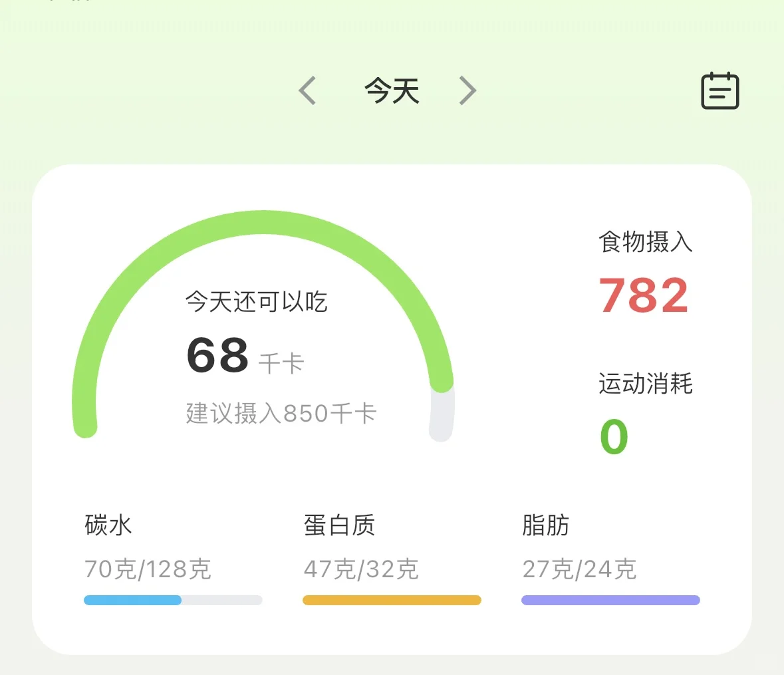Click the 运动消耗 zero value

point(614,436)
